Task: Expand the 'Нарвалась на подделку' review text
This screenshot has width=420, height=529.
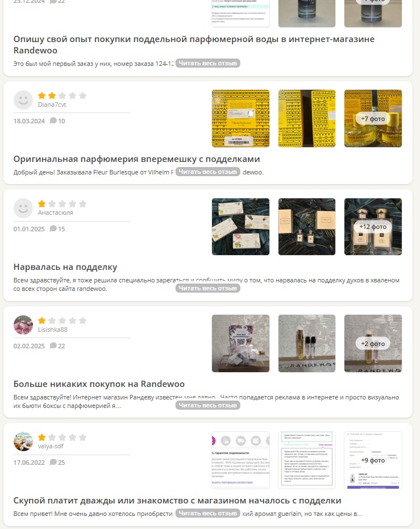Action: point(208,288)
